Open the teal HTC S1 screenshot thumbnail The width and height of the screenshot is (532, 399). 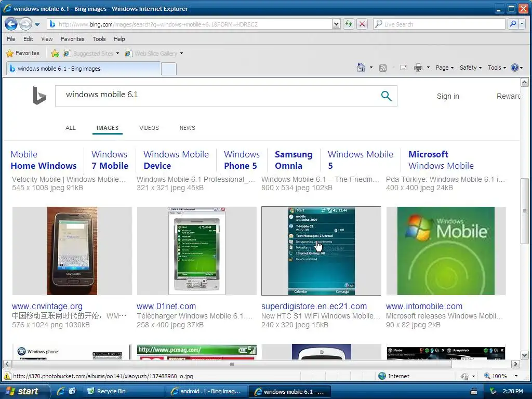pyautogui.click(x=321, y=251)
